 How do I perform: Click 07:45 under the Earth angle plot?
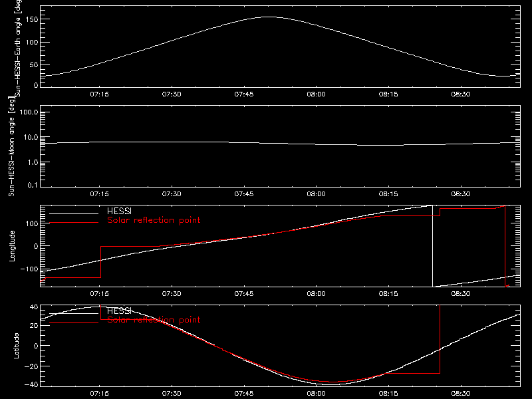pos(244,94)
